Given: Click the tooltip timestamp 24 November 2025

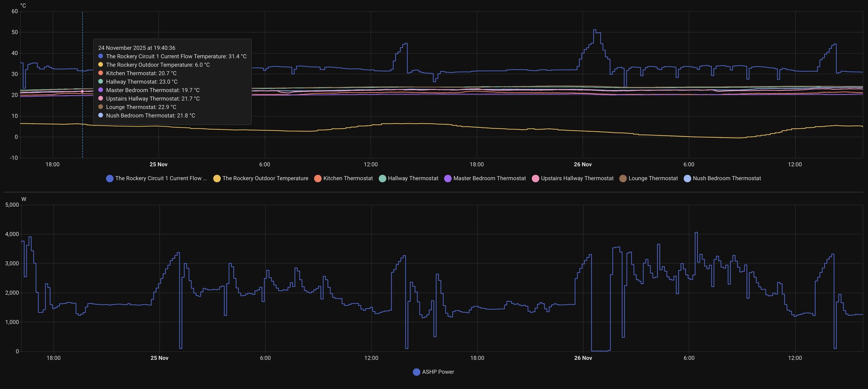Looking at the screenshot, I should coord(137,48).
